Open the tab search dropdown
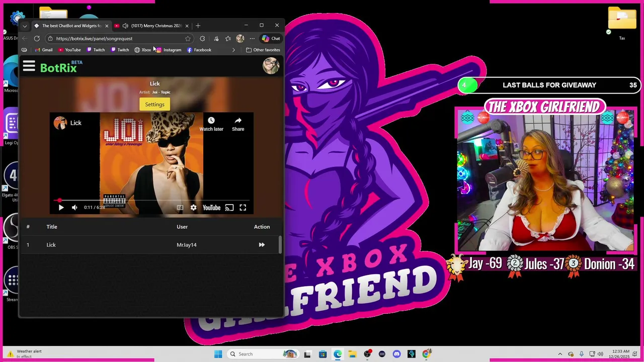Image resolution: width=644 pixels, height=362 pixels. click(x=25, y=26)
